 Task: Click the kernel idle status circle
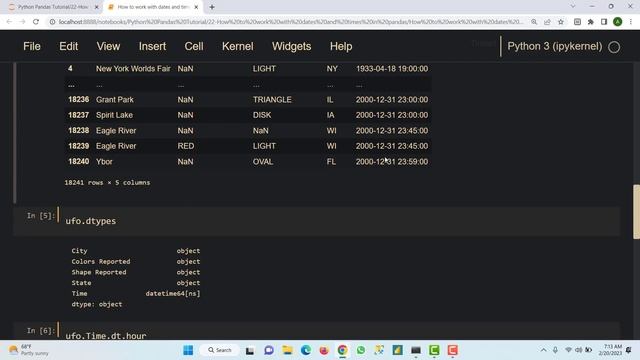coord(614,47)
